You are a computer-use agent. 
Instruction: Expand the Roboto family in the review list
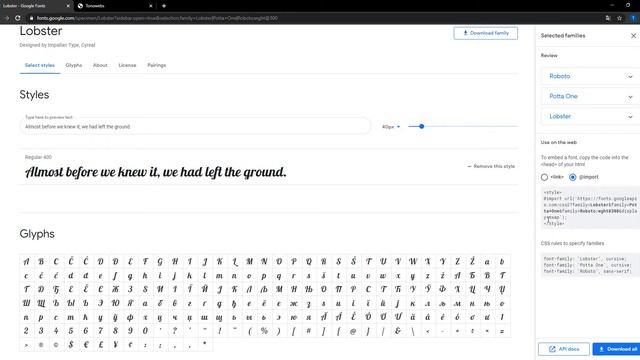pyautogui.click(x=590, y=76)
